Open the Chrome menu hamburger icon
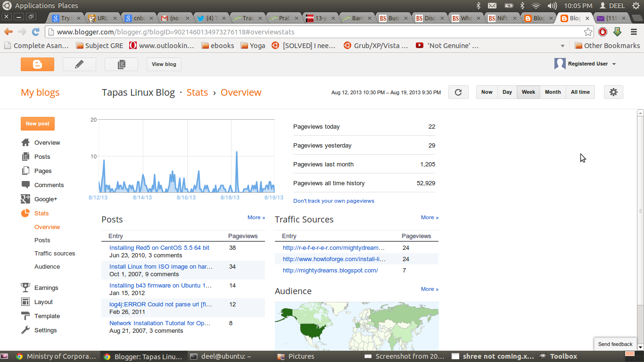644x362 pixels. coord(634,32)
